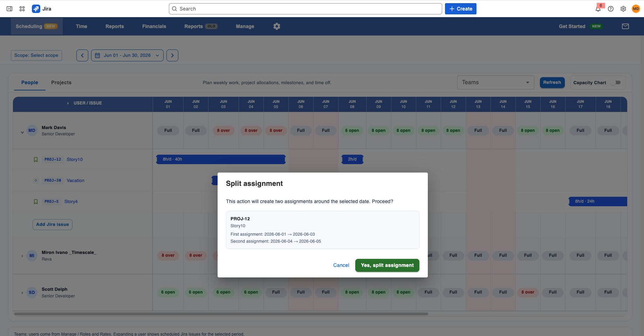The width and height of the screenshot is (644, 336).
Task: Open the Vacation issue link
Action: click(76, 181)
